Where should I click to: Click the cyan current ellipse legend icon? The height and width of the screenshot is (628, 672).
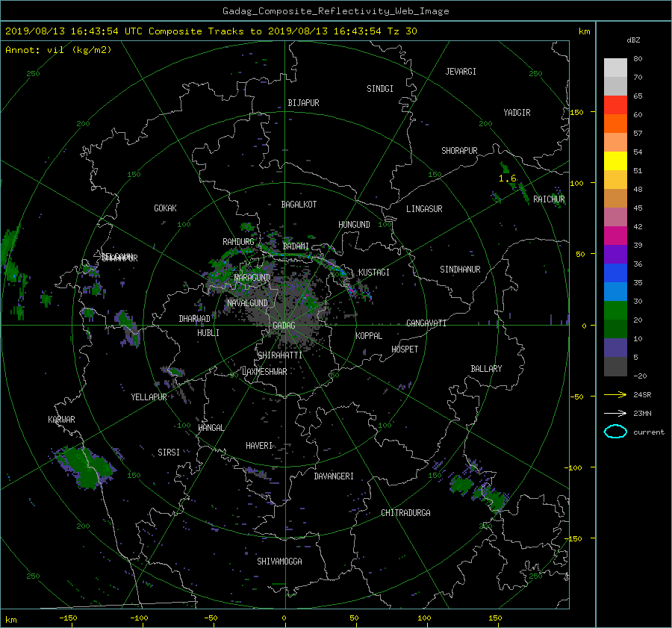[615, 432]
